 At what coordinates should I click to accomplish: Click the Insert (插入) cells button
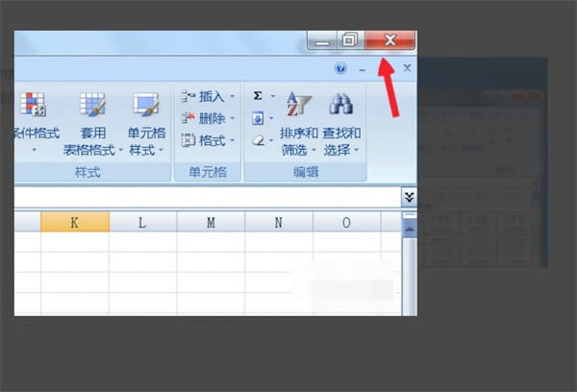tap(203, 97)
